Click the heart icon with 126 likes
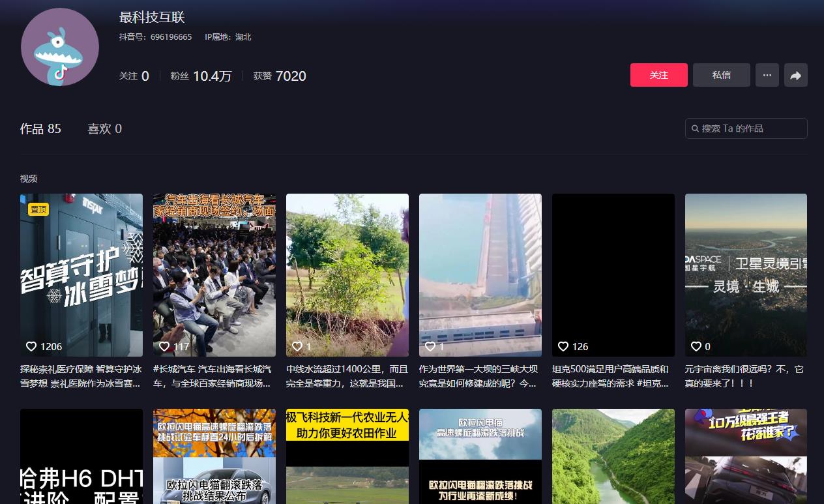824x504 pixels. pyautogui.click(x=563, y=346)
